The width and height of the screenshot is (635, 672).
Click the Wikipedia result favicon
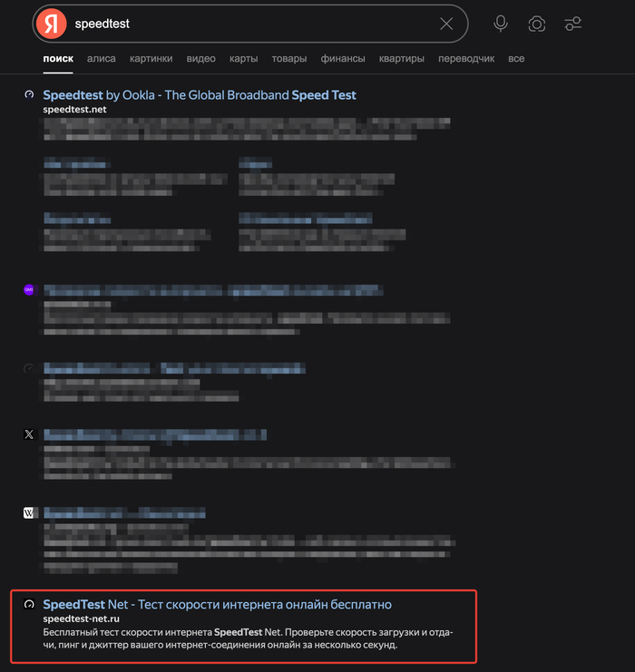point(29,512)
